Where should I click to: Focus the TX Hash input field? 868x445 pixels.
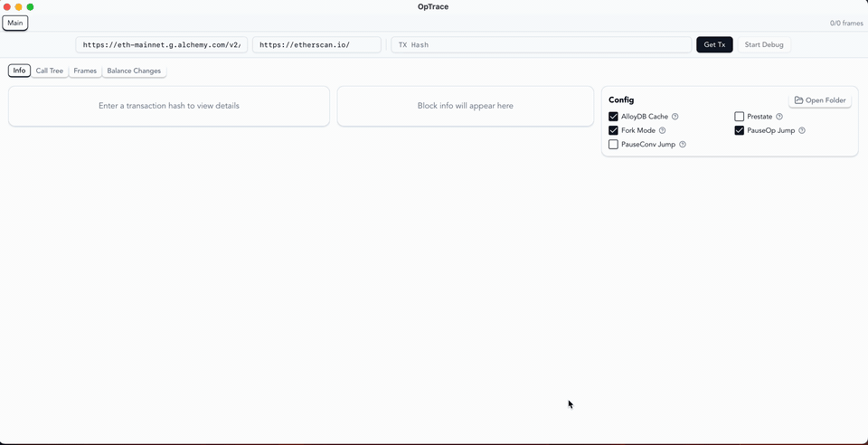pyautogui.click(x=541, y=44)
